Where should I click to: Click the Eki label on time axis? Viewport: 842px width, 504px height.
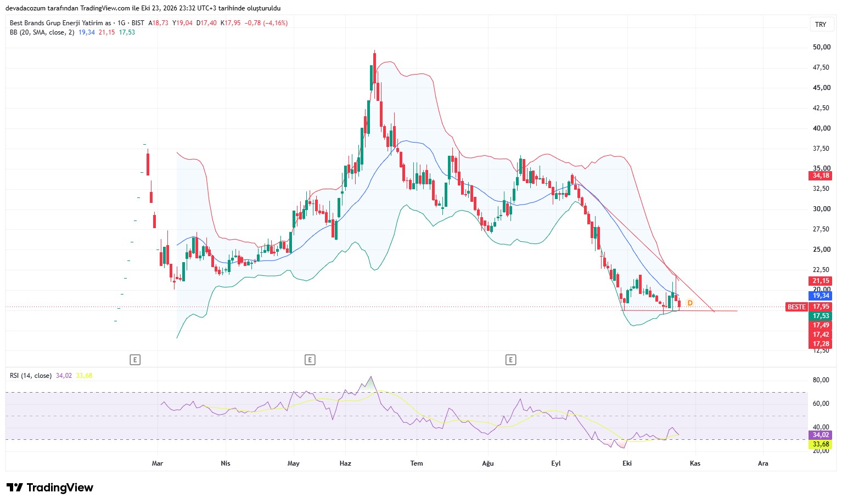(627, 463)
